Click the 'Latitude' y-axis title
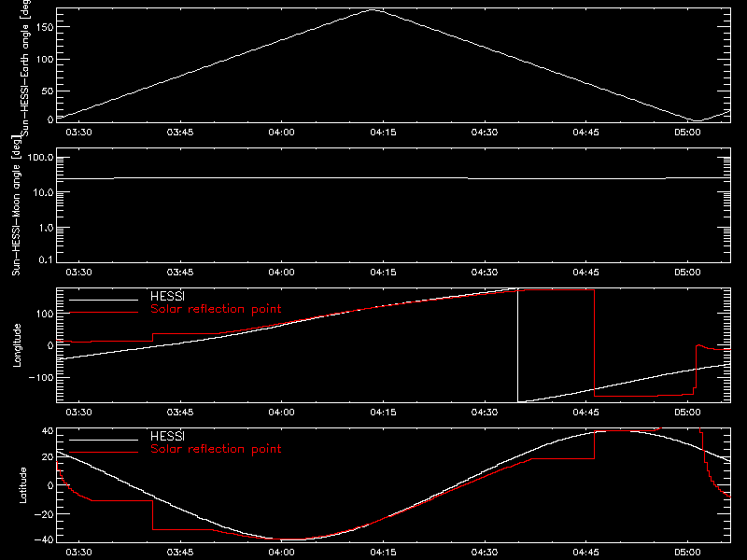Screen dimensions: 747x560 point(22,485)
